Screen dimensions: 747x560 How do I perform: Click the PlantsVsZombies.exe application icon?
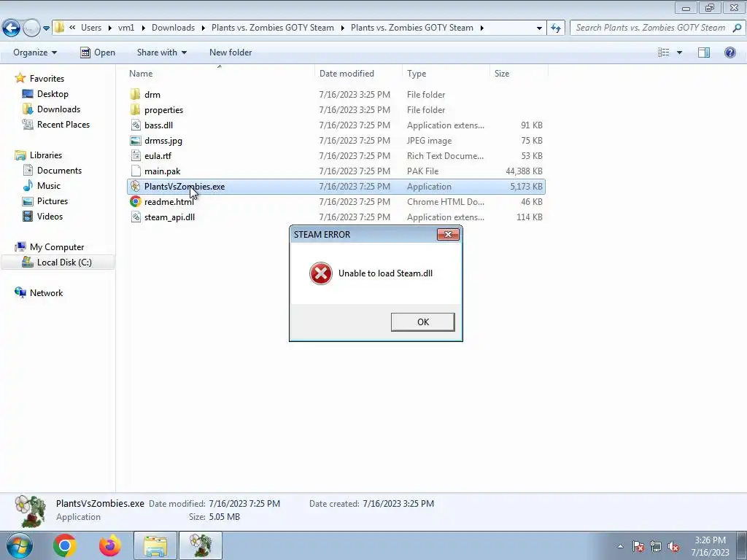coord(135,186)
